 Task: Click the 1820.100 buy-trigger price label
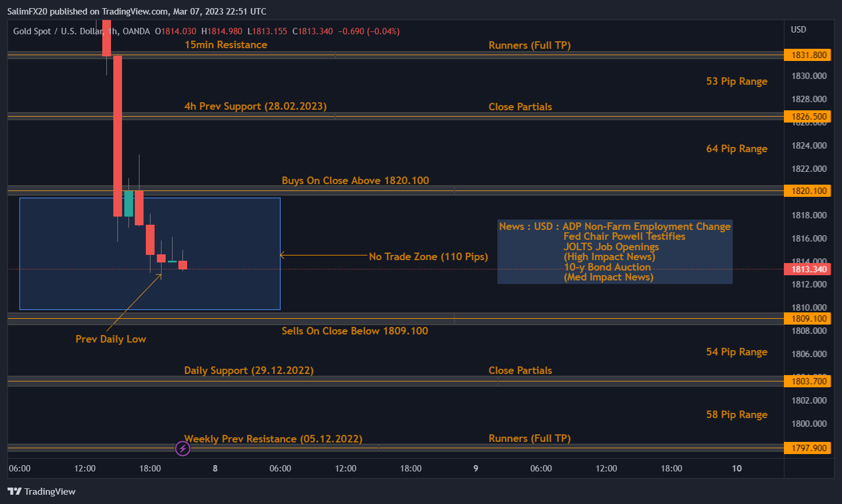[x=808, y=190]
